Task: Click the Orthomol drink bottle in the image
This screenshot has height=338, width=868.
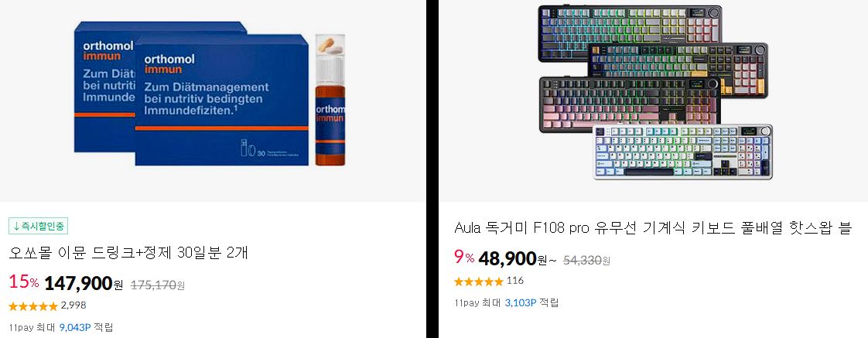Action: click(330, 100)
